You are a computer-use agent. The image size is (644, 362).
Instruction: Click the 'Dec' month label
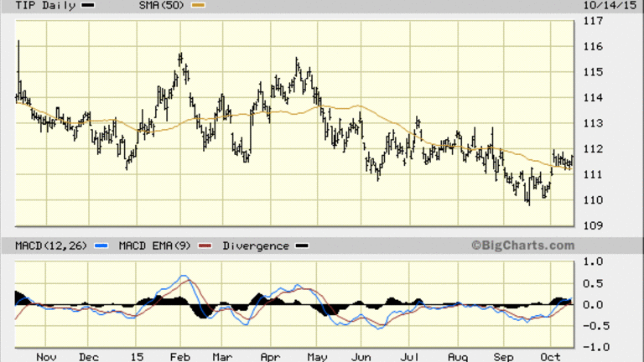89,357
